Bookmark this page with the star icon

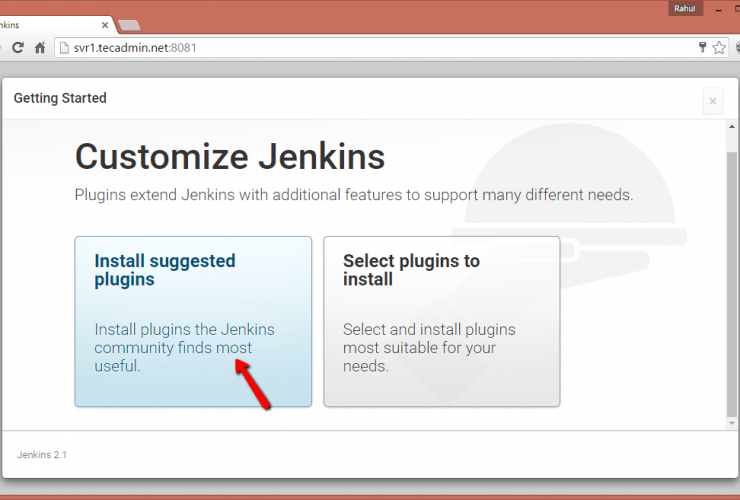719,47
